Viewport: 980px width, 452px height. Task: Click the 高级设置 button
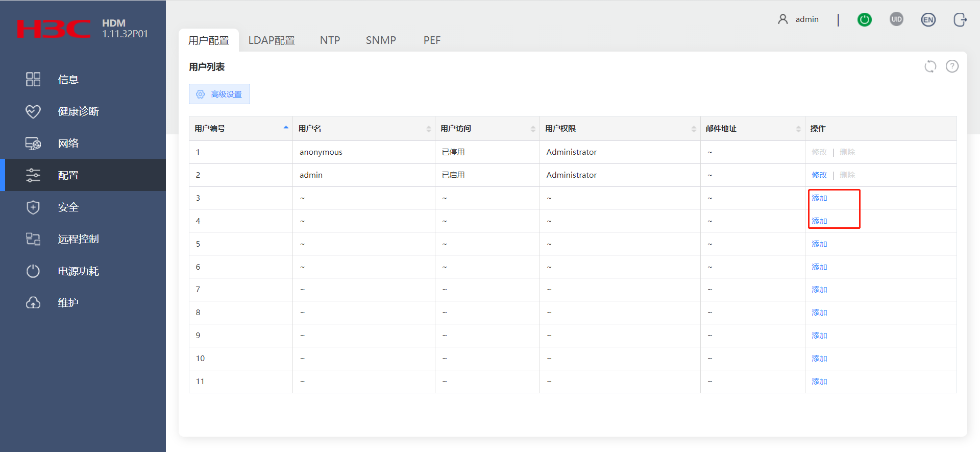(x=219, y=94)
